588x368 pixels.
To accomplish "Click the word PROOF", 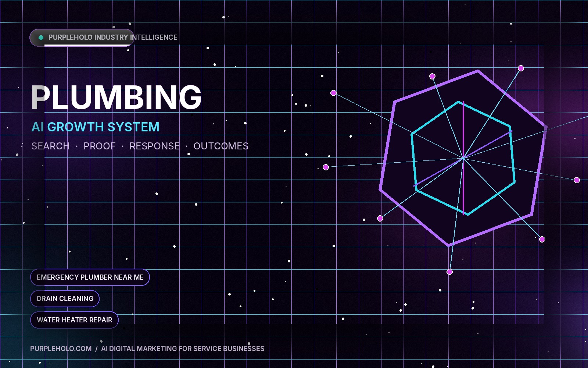I will (100, 146).
